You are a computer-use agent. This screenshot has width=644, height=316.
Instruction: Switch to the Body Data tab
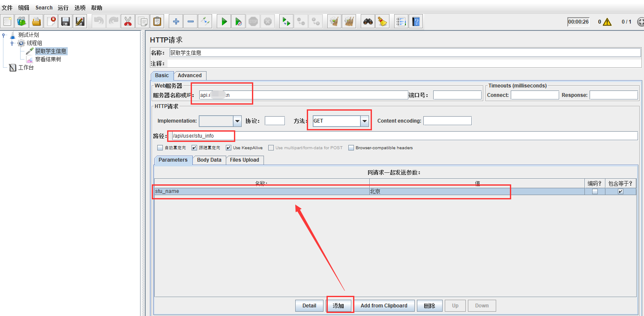click(x=209, y=160)
